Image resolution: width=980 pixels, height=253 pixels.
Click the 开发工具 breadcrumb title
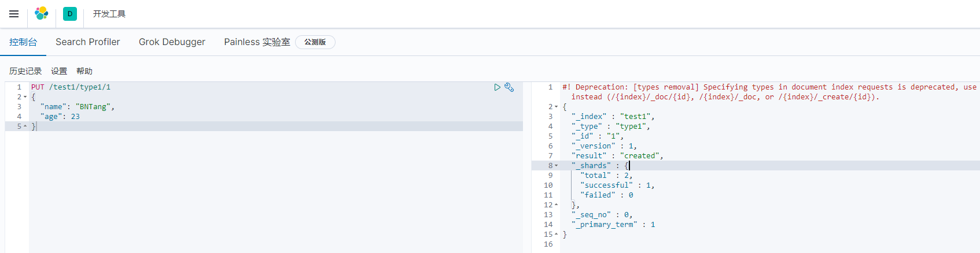coord(109,14)
